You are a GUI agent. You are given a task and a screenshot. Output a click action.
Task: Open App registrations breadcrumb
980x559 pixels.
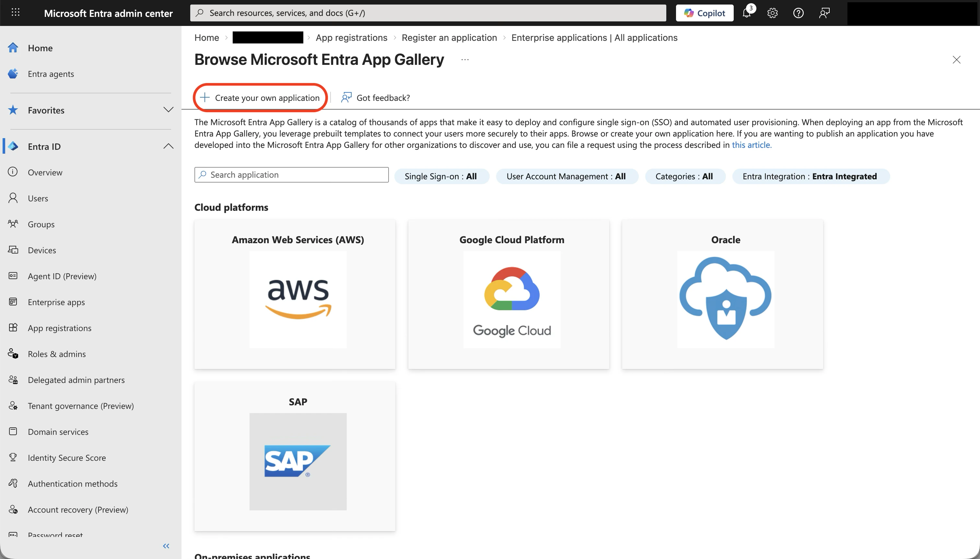352,38
